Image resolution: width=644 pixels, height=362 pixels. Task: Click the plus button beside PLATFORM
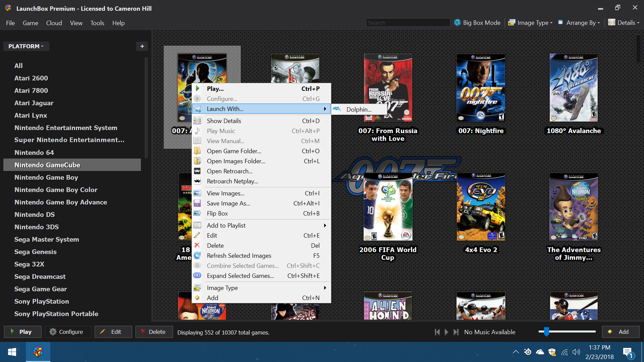point(142,46)
